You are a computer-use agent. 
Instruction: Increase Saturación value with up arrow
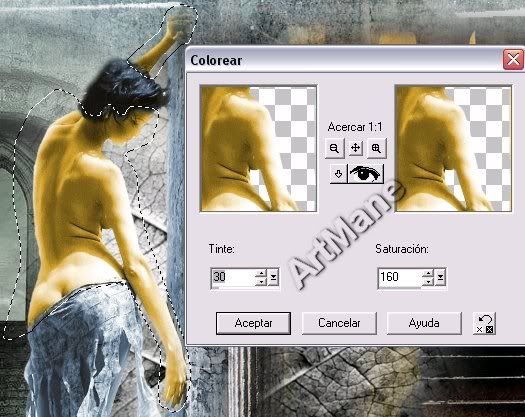[428, 273]
